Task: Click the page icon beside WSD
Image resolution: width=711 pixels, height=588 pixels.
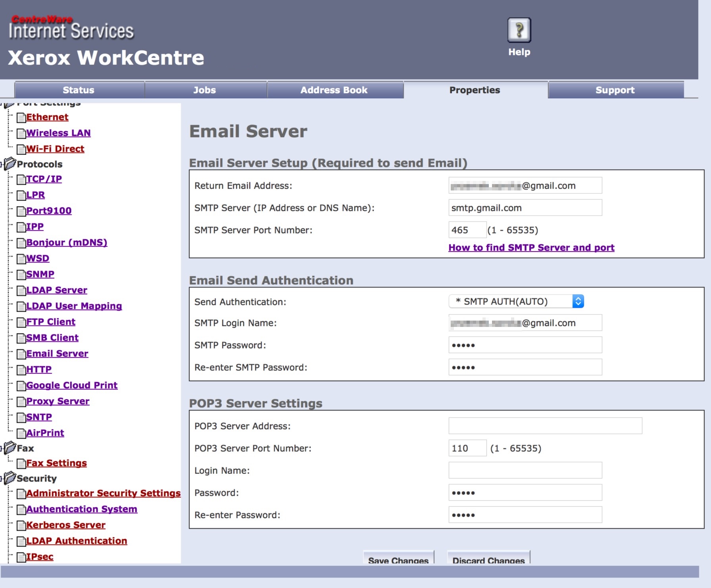Action: 21,259
